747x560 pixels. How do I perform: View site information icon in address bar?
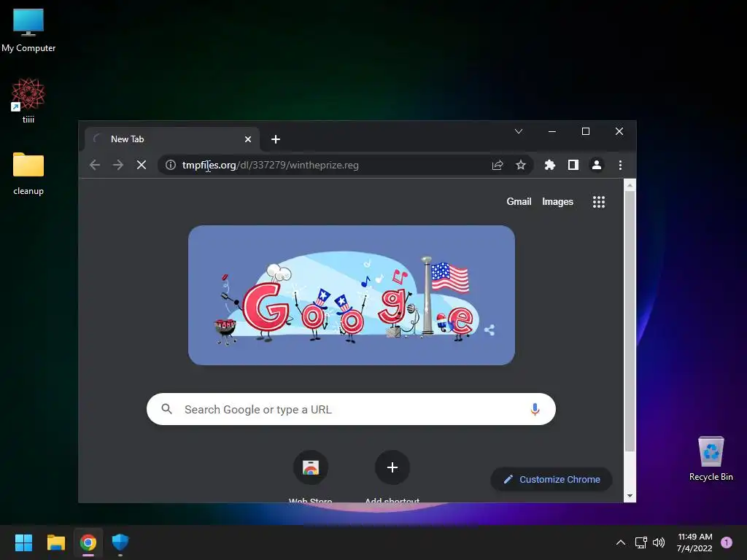170,165
